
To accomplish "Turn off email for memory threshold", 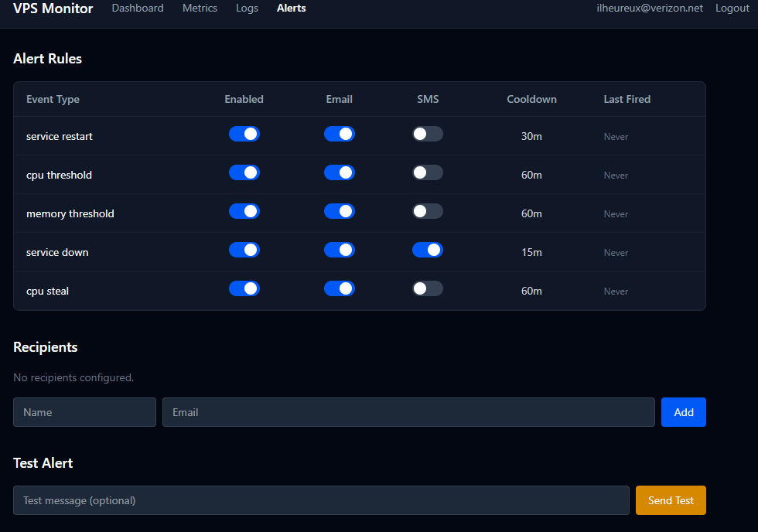I will (x=339, y=210).
